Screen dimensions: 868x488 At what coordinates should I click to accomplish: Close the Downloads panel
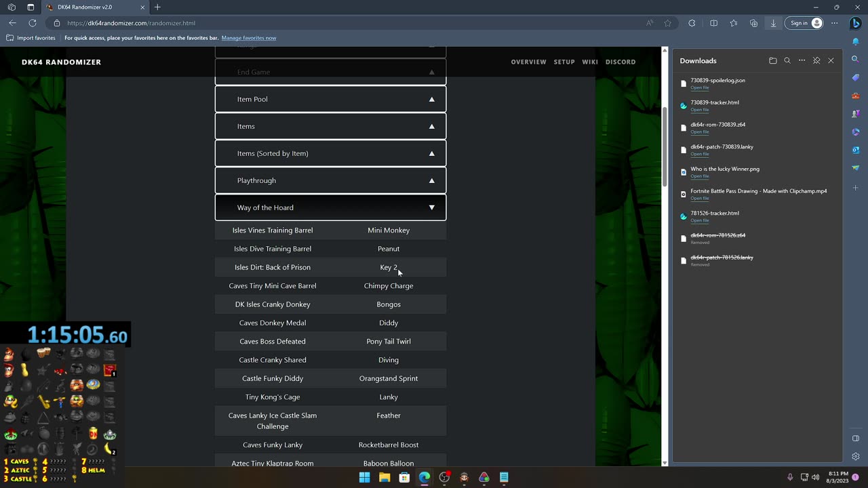tap(831, 60)
